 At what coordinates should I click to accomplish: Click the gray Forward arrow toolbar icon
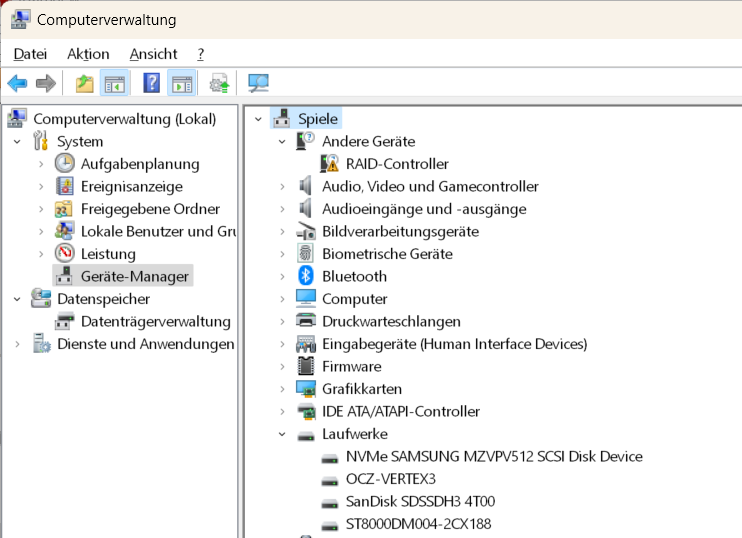click(x=46, y=83)
